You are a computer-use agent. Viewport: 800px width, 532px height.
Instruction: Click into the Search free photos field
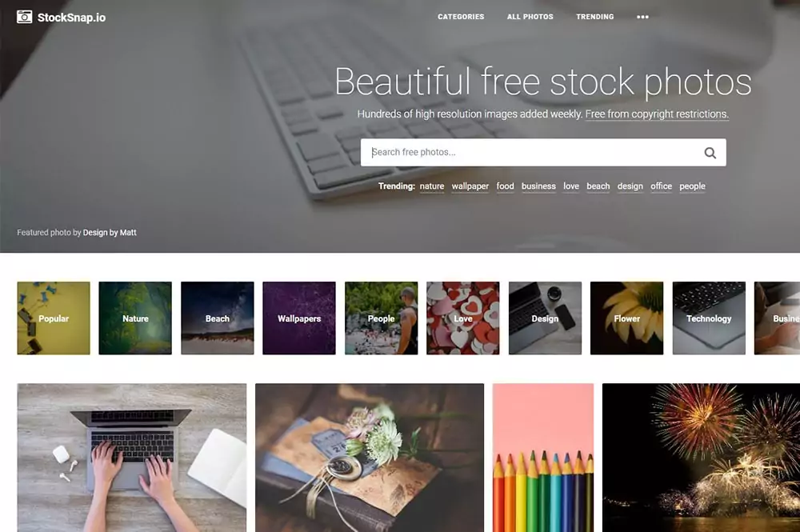pos(530,153)
